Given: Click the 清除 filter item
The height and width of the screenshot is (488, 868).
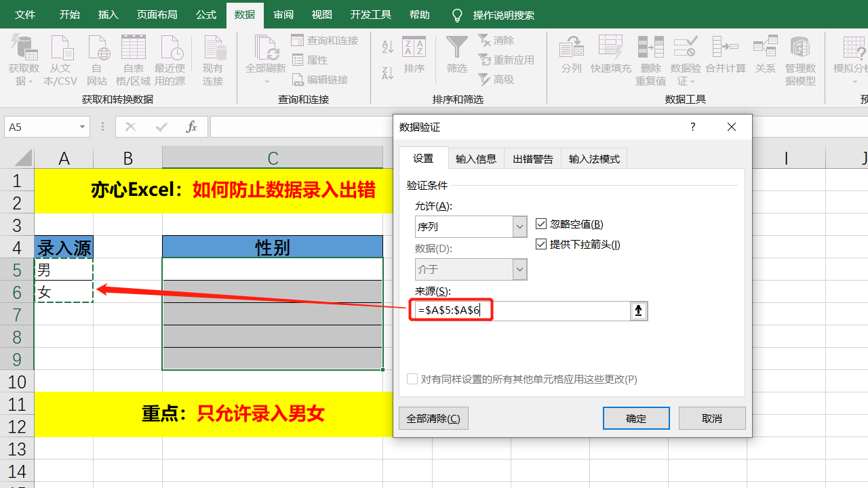Looking at the screenshot, I should [x=496, y=41].
